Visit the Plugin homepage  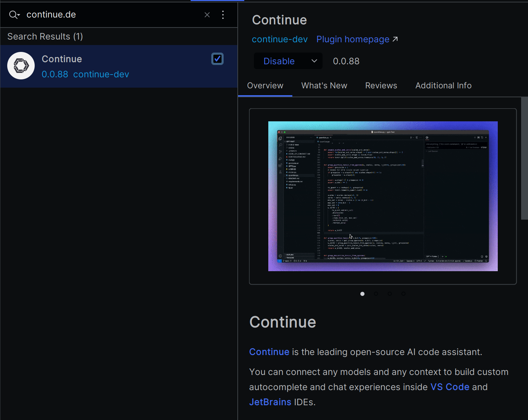point(352,39)
